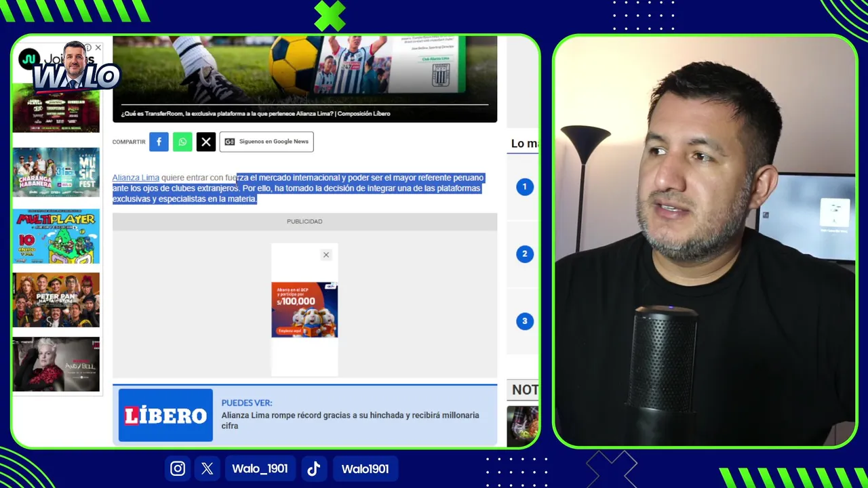
Task: Click the Walo1901 TikTok handle text
Action: [x=365, y=469]
